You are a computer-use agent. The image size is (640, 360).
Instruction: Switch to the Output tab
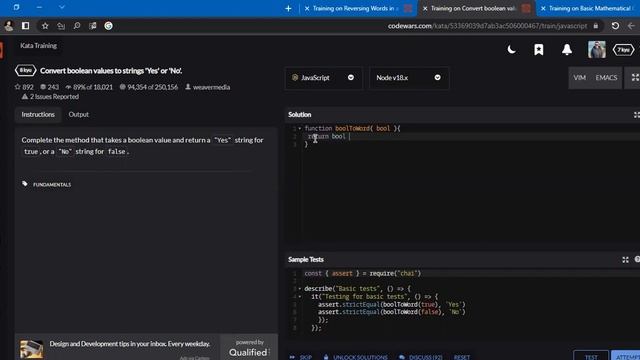coord(78,115)
